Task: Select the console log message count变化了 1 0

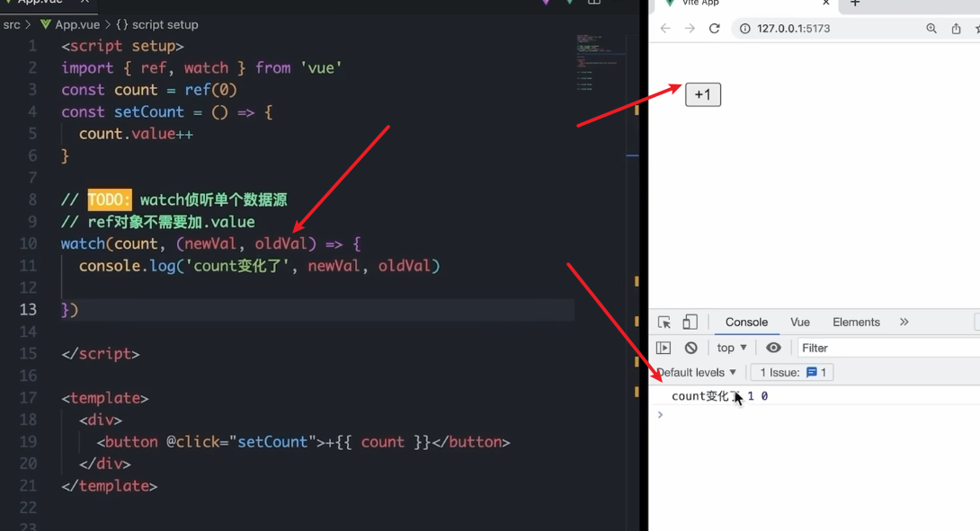Action: [719, 396]
